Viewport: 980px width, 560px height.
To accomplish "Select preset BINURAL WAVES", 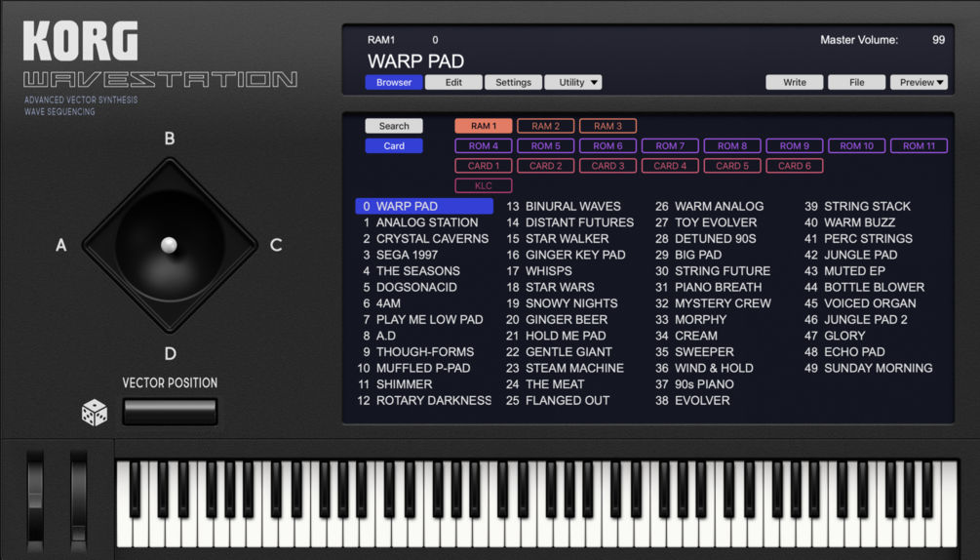I will (x=573, y=206).
